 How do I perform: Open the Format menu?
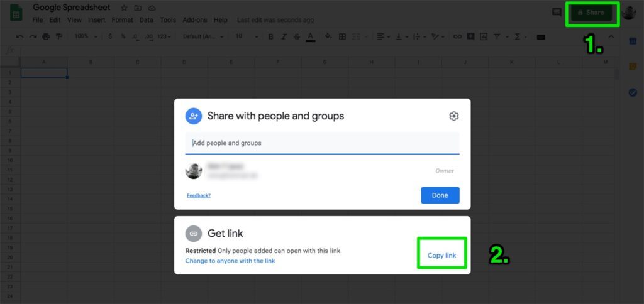click(x=123, y=19)
